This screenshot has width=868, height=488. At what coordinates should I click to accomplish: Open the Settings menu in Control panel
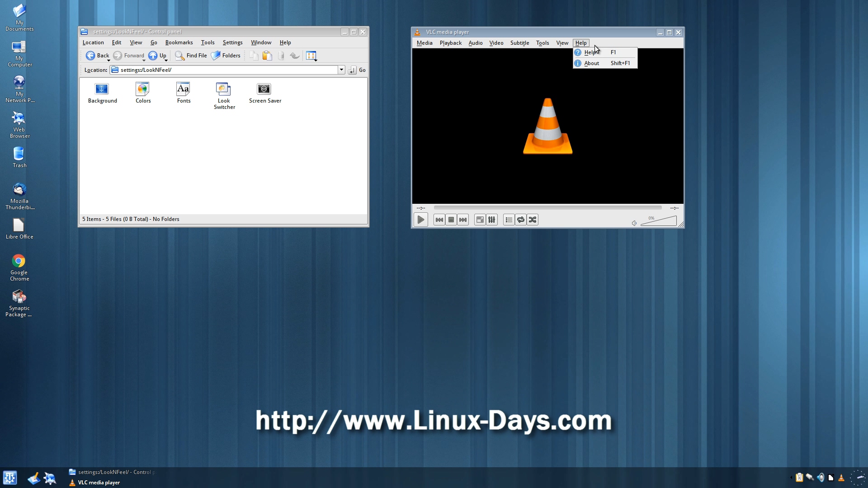232,42
